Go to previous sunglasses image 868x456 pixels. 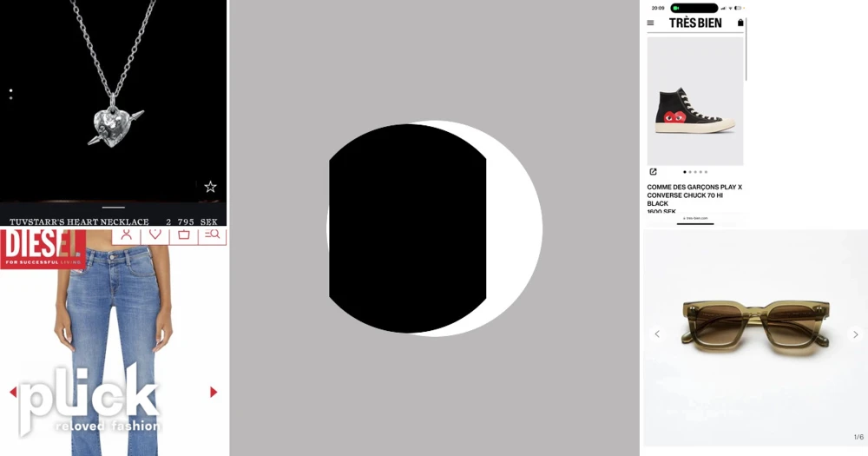tap(657, 334)
